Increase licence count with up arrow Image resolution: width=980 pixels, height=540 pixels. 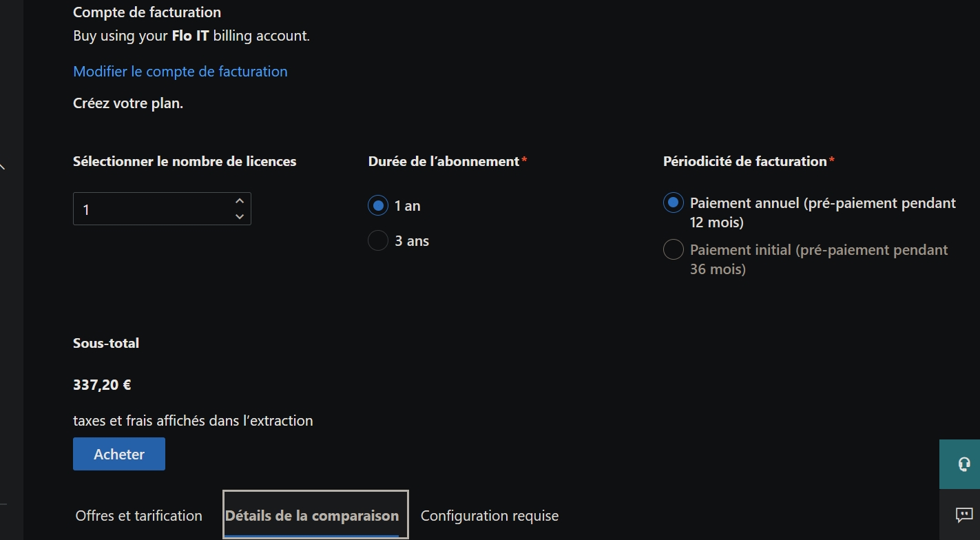pos(239,201)
